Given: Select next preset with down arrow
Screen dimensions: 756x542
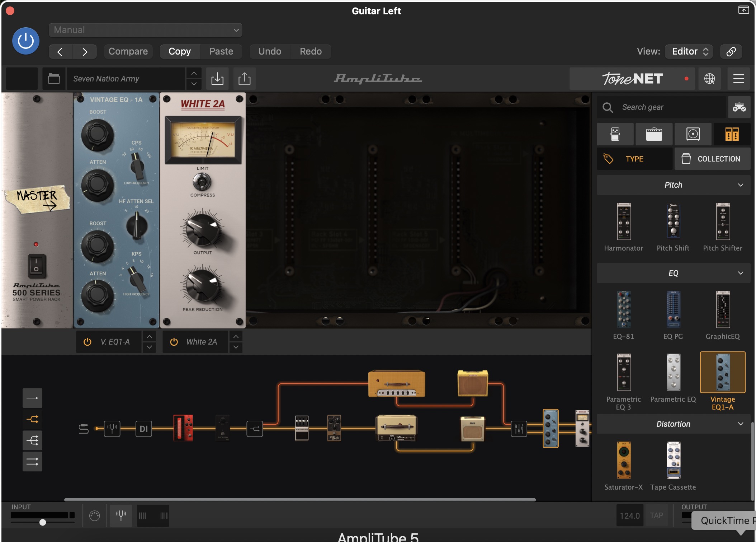Looking at the screenshot, I should click(194, 84).
